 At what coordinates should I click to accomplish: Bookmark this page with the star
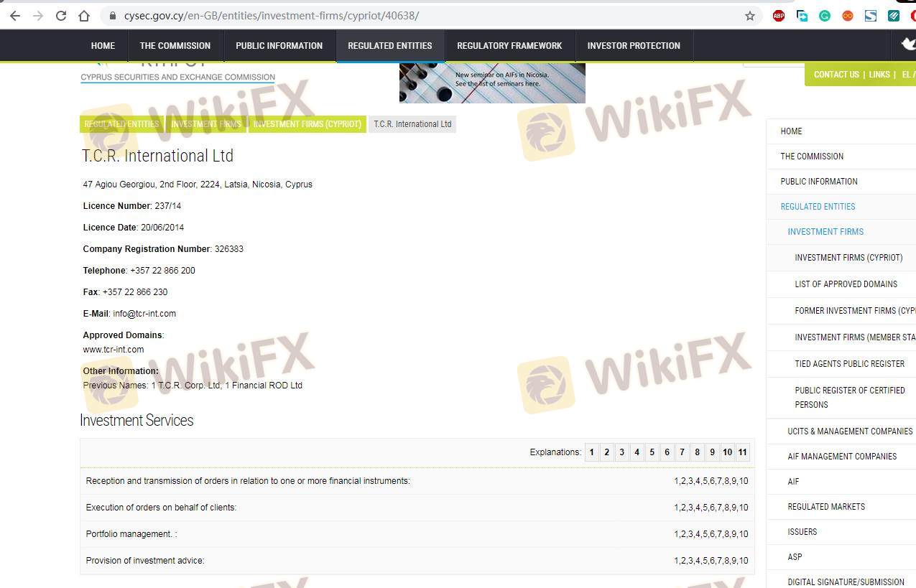coord(750,15)
